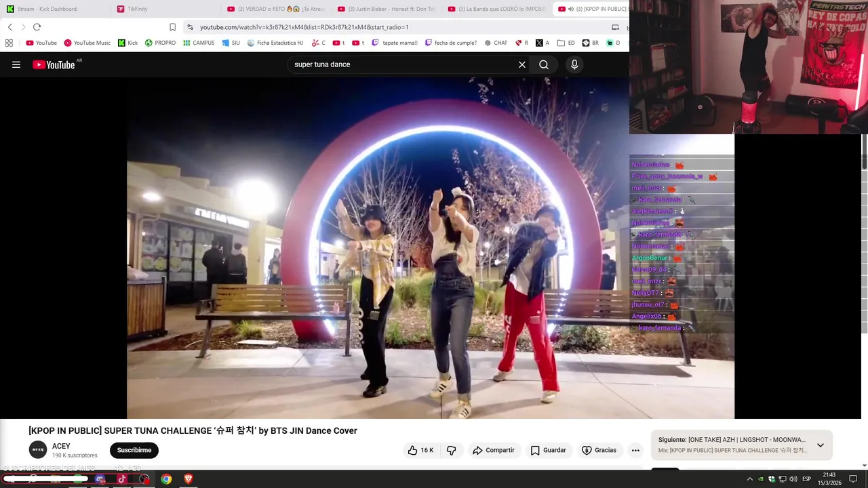868x488 pixels.
Task: Click the ESP input language indicator
Action: point(806,479)
